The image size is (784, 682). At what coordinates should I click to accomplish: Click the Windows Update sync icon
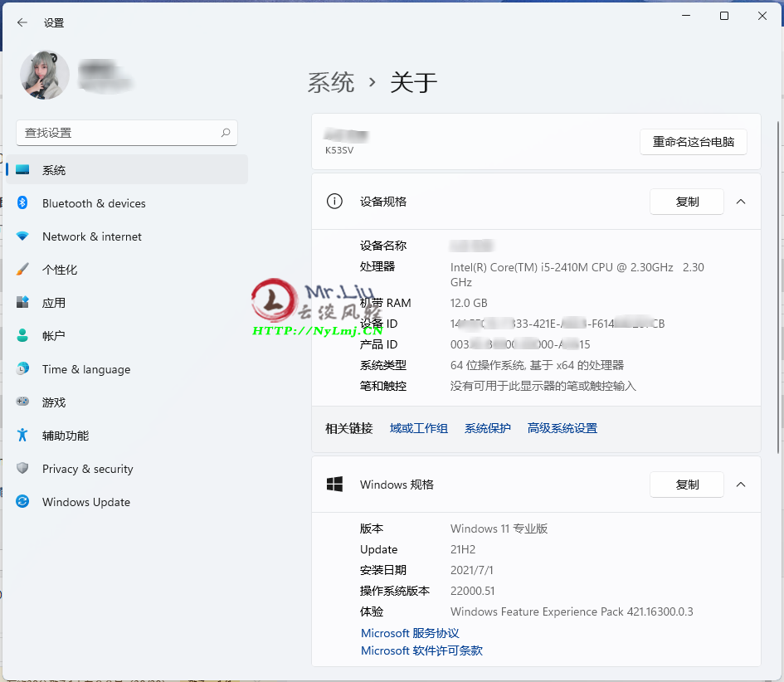pos(22,501)
